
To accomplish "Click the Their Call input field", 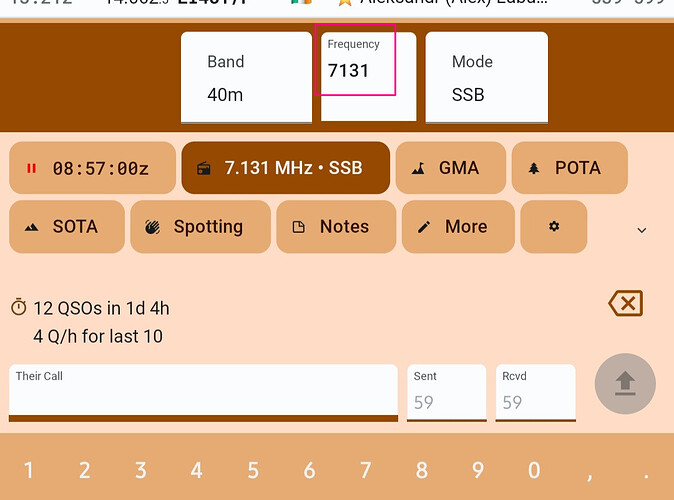I will pyautogui.click(x=203, y=392).
